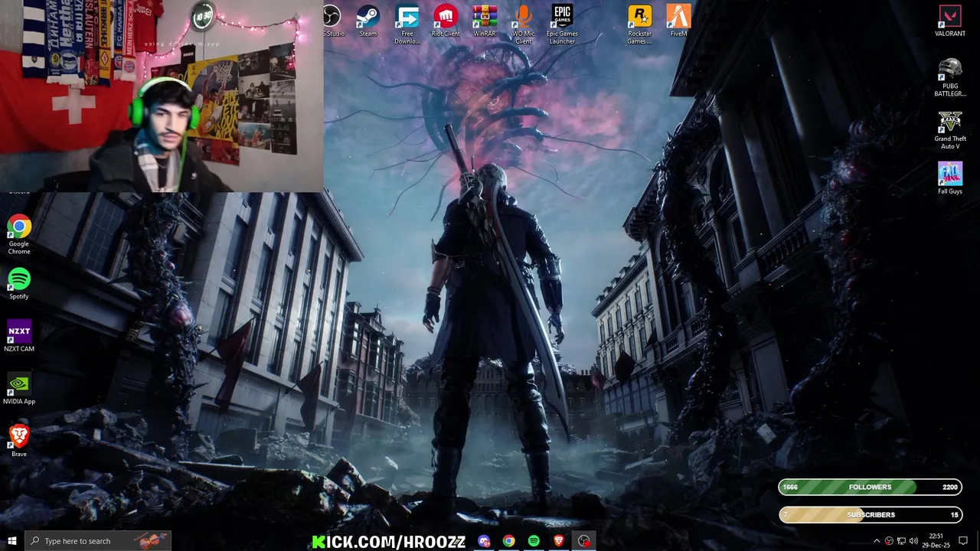Select the Grand Theft Auto V icon
This screenshot has height=551, width=980.
coord(950,130)
